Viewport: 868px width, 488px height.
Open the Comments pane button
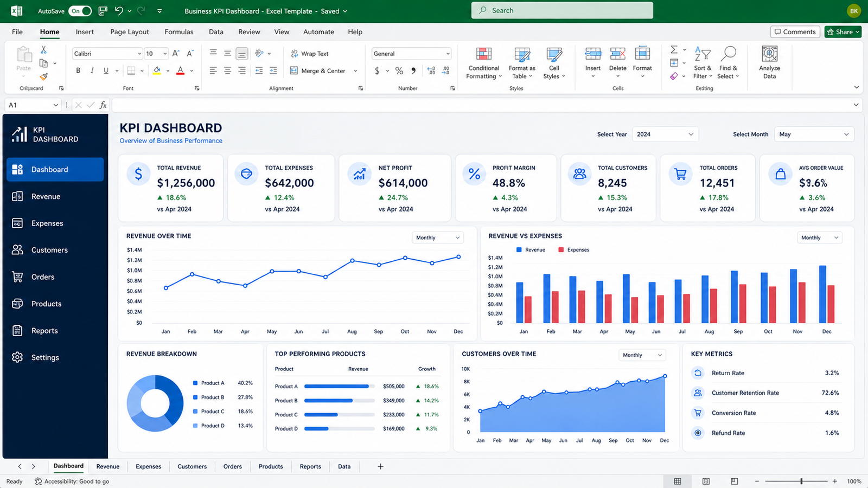[795, 32]
